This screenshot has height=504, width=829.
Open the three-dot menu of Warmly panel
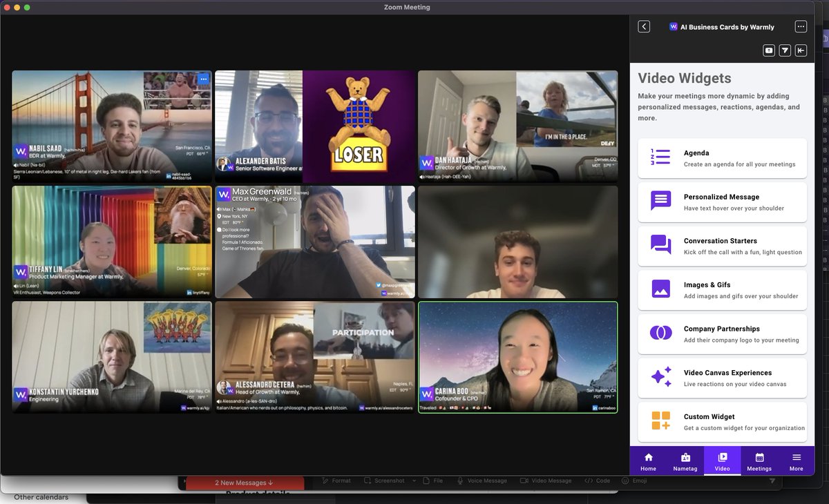[801, 27]
